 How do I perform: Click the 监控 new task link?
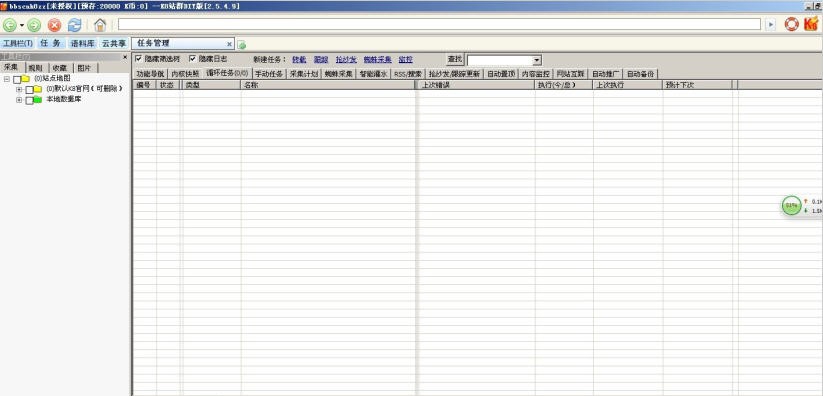point(406,59)
